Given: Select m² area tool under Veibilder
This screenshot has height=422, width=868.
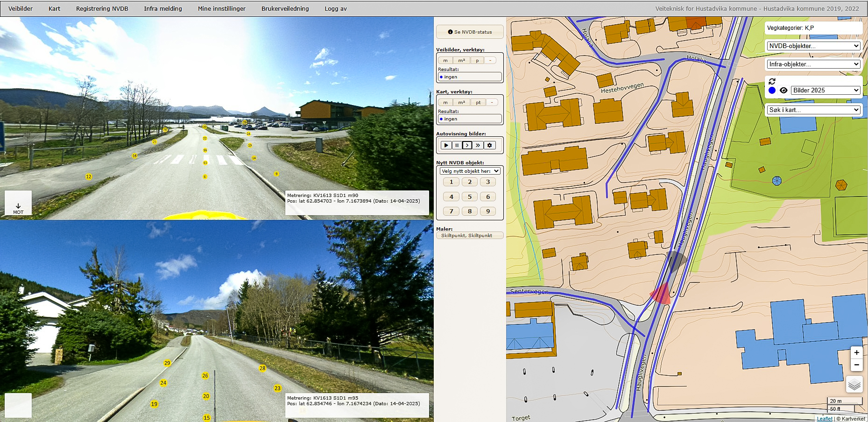Looking at the screenshot, I should click(461, 60).
